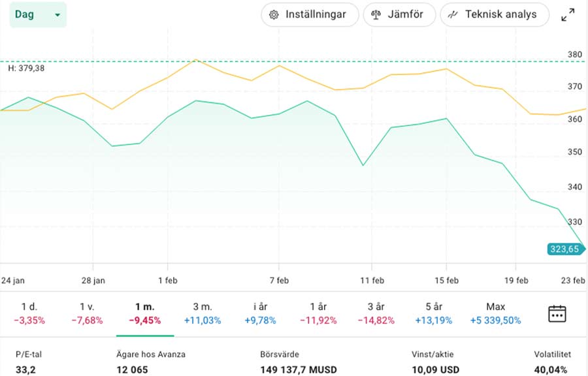Click the Teknisk analys button label

501,15
